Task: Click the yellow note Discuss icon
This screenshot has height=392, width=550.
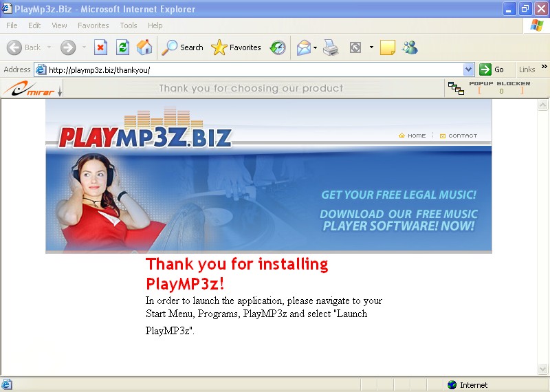Action: point(388,47)
